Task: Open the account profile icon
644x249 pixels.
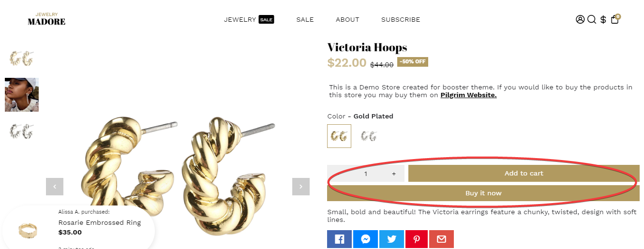Action: click(x=580, y=20)
